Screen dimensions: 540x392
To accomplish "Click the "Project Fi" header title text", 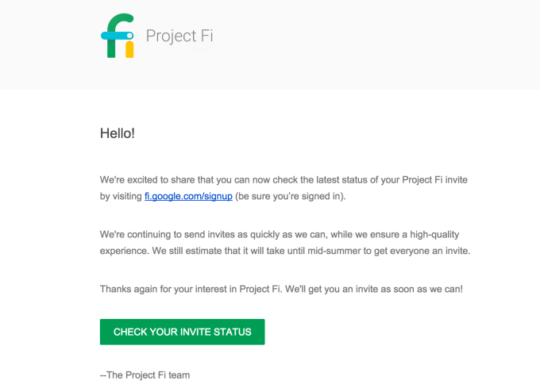I will pyautogui.click(x=179, y=37).
